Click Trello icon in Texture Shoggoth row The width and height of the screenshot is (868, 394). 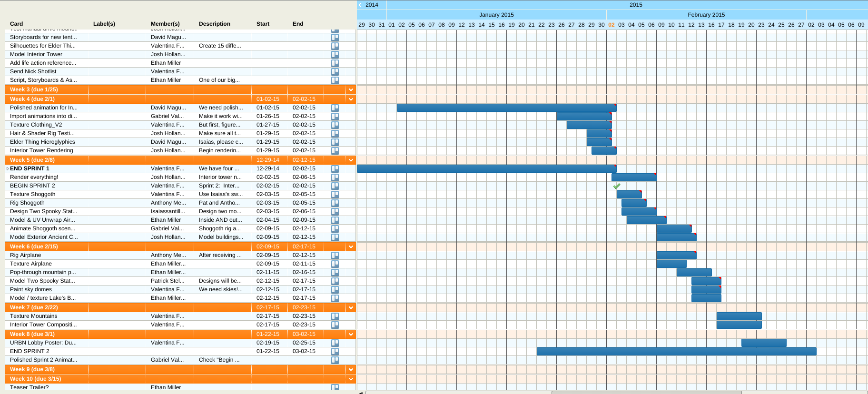[335, 195]
